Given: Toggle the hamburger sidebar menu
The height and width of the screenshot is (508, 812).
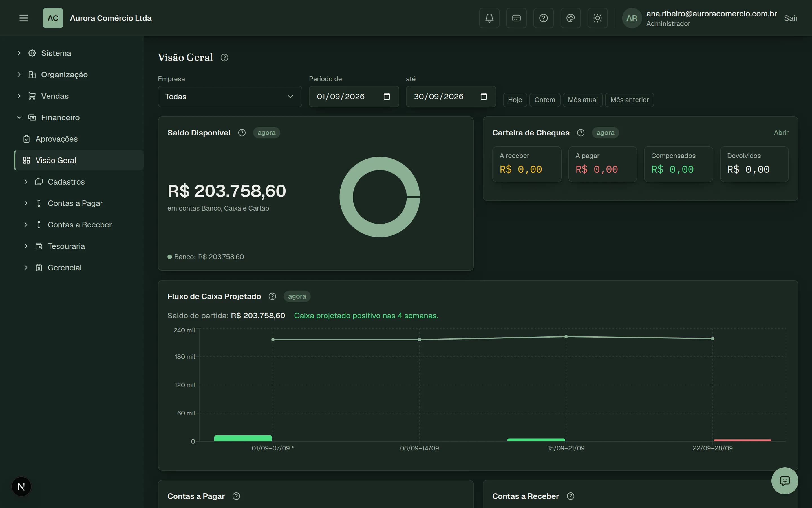Looking at the screenshot, I should pos(23,18).
